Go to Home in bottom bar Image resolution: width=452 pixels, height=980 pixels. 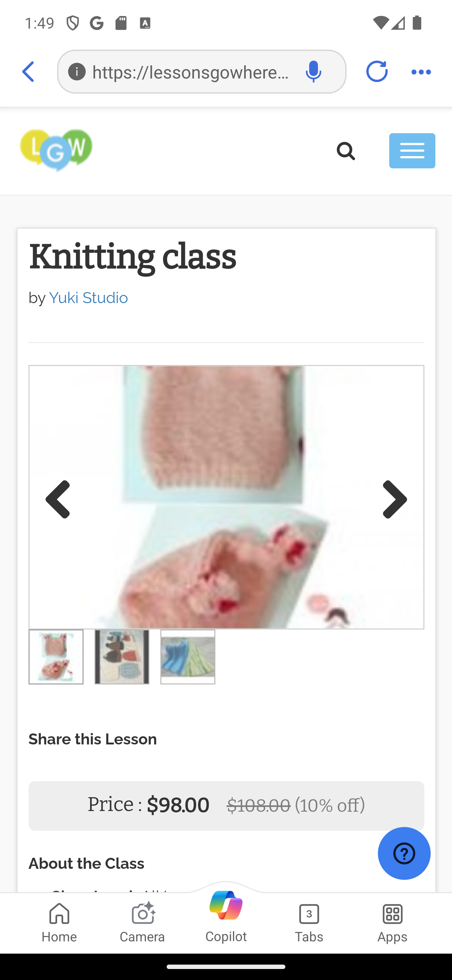pyautogui.click(x=59, y=923)
